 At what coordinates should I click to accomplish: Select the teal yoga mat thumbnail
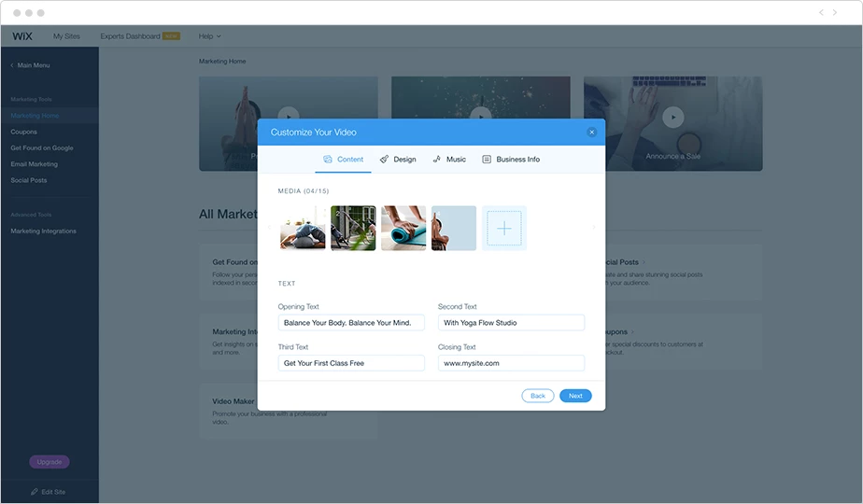pyautogui.click(x=403, y=229)
